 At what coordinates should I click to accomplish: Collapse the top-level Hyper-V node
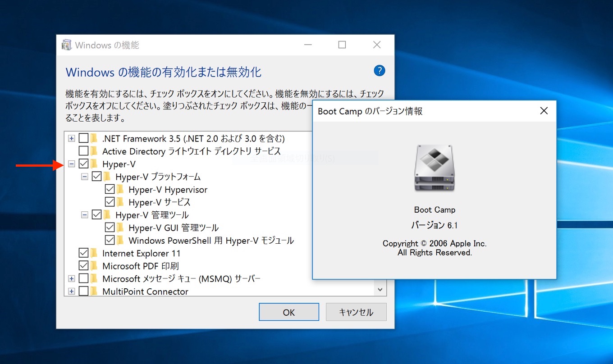(x=71, y=164)
